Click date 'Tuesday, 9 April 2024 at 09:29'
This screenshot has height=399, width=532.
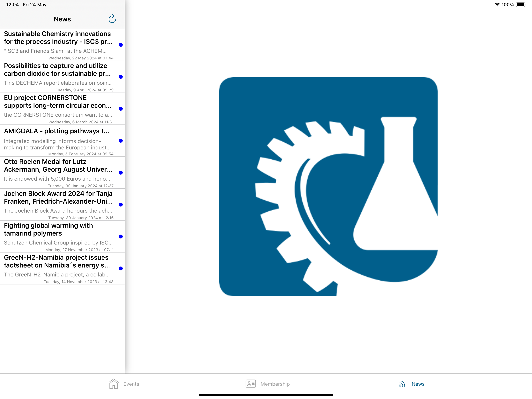85,90
